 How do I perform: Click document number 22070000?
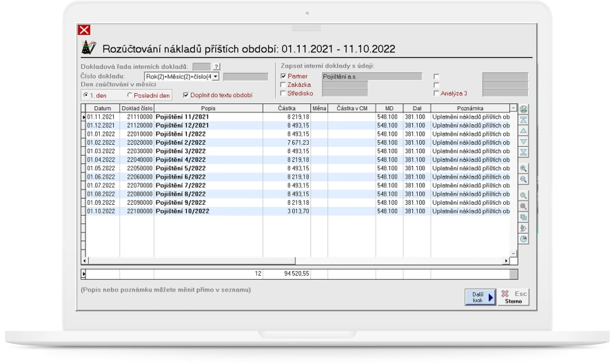click(x=137, y=185)
